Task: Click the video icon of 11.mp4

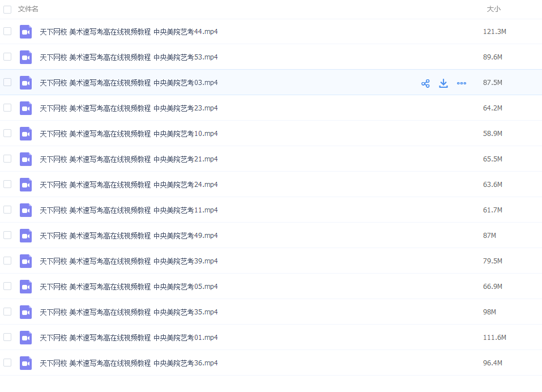Action: (x=25, y=211)
